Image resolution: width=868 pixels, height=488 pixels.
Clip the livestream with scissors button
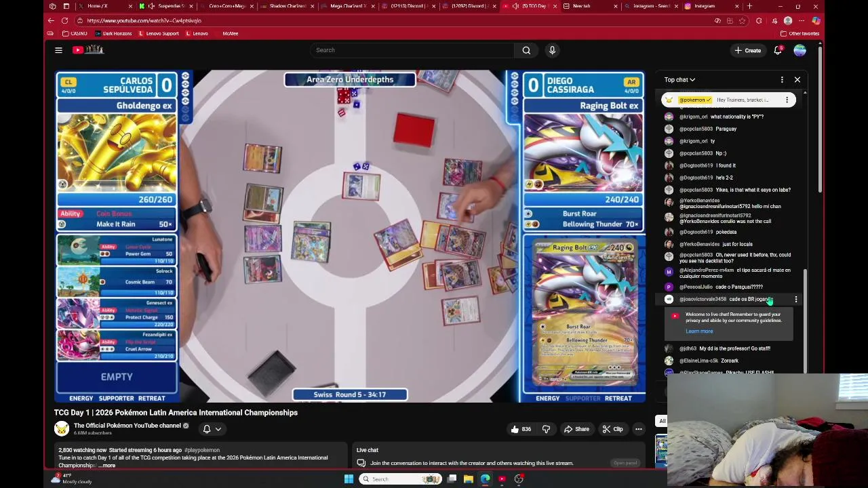[612, 429]
